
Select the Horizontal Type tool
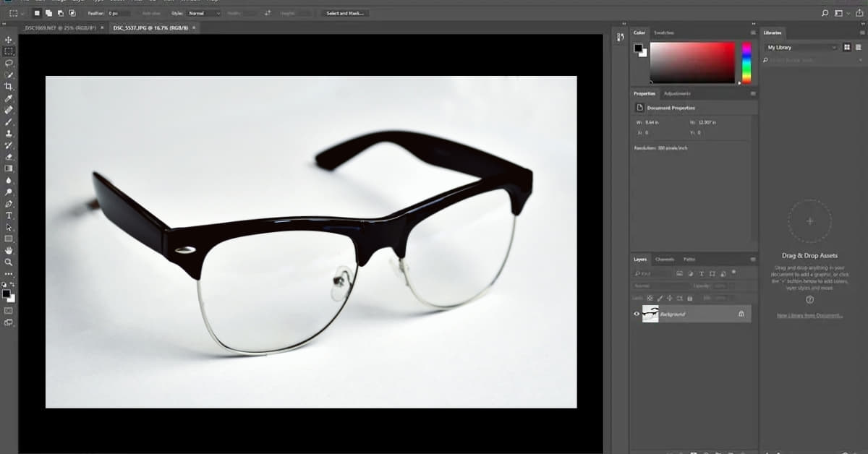click(9, 215)
